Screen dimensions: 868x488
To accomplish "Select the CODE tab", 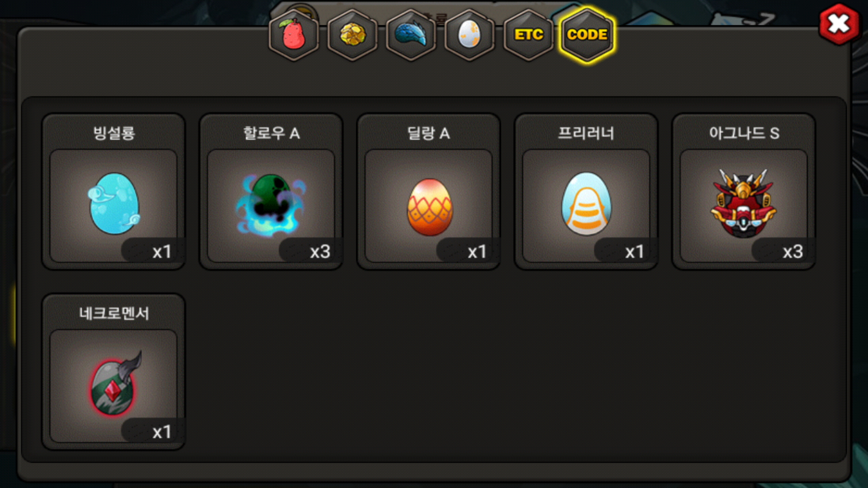I will pyautogui.click(x=587, y=35).
